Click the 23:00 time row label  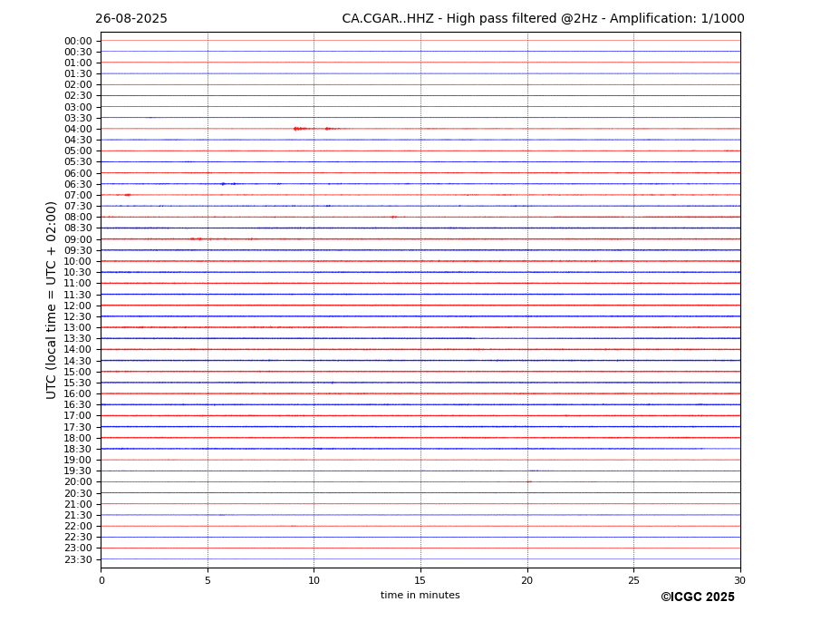tap(78, 548)
